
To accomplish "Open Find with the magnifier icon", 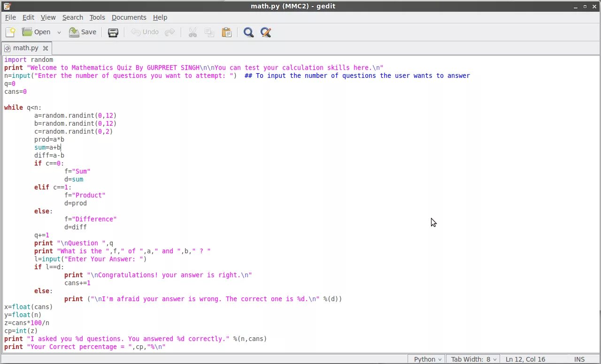I will click(x=249, y=32).
